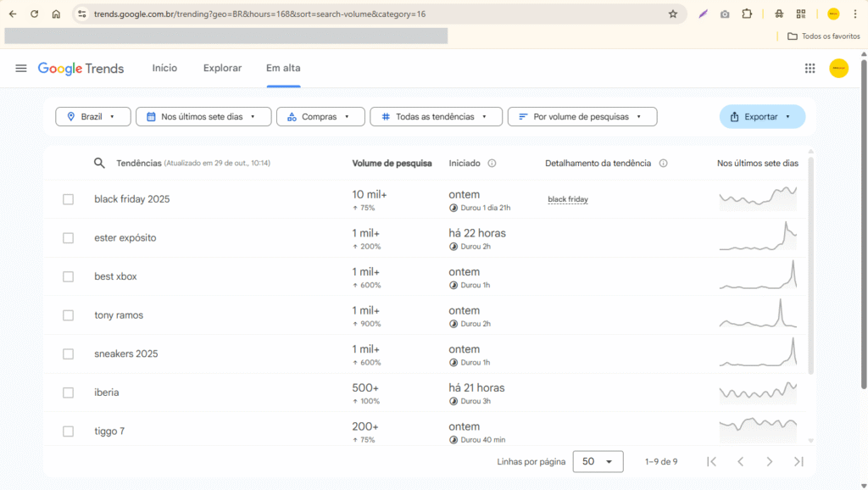Click the Chrome extensions puzzle icon
The width and height of the screenshot is (868, 490).
747,14
